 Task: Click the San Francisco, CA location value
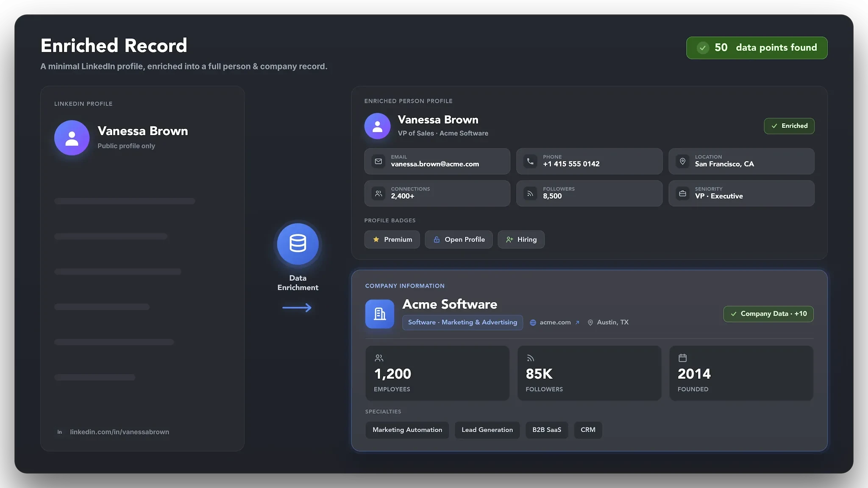click(724, 164)
